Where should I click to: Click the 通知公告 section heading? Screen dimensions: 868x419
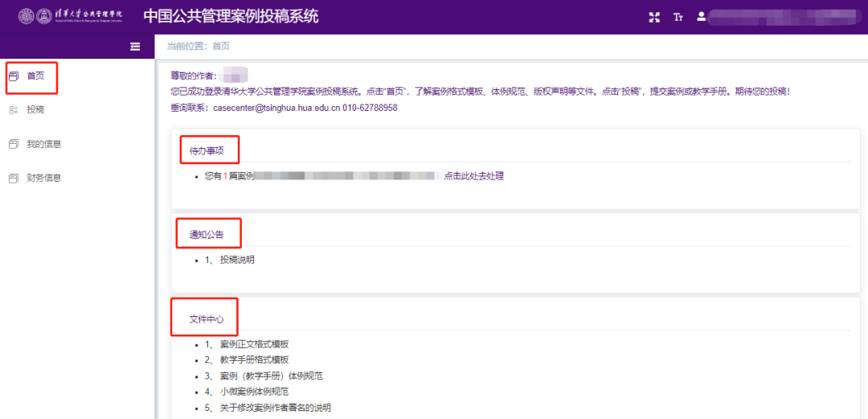click(x=207, y=235)
